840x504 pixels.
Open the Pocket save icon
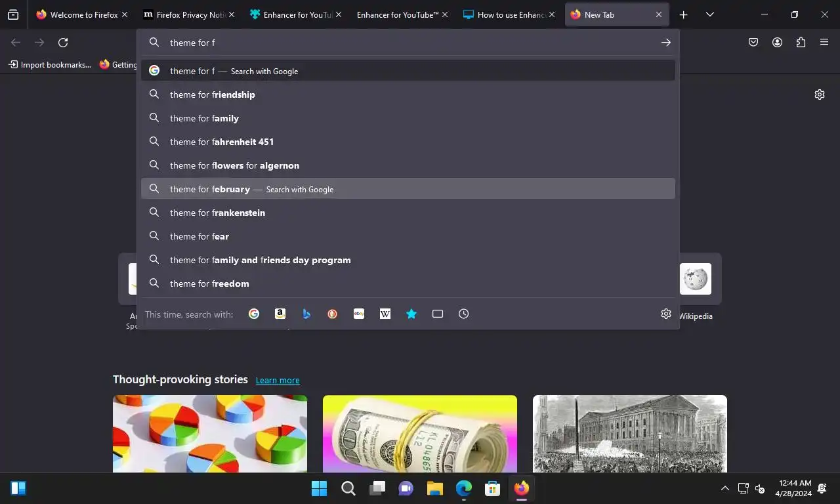(753, 42)
